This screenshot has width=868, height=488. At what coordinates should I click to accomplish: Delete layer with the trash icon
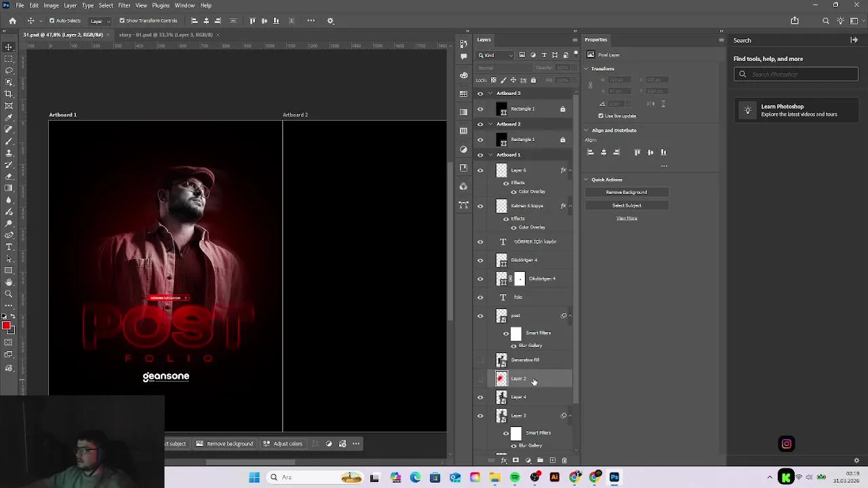click(564, 461)
